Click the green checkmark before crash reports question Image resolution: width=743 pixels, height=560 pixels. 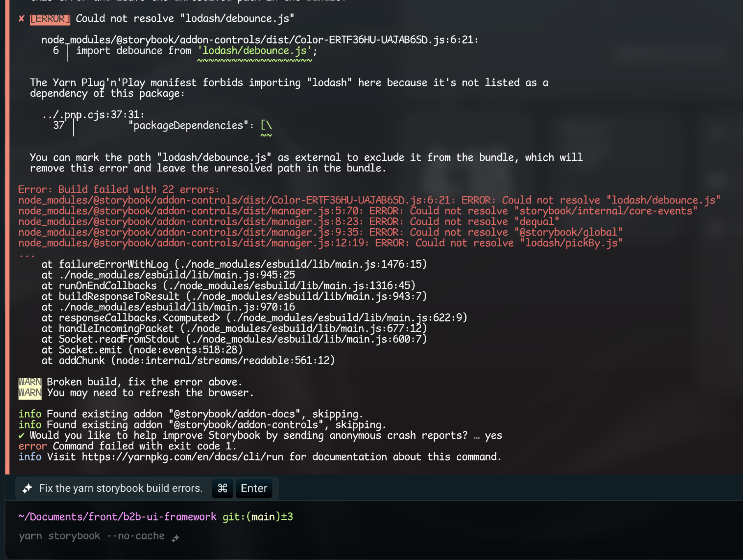point(21,435)
